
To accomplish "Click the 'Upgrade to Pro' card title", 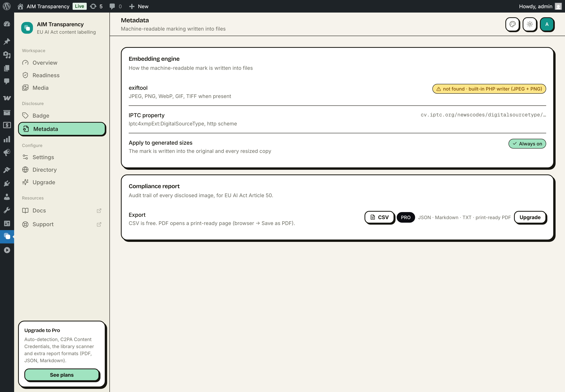I will (42, 330).
